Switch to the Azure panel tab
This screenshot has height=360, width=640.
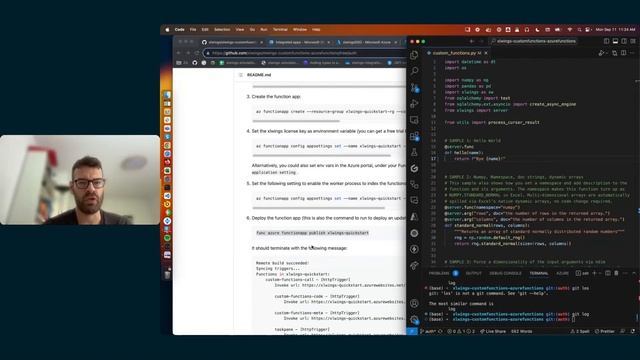562,273
